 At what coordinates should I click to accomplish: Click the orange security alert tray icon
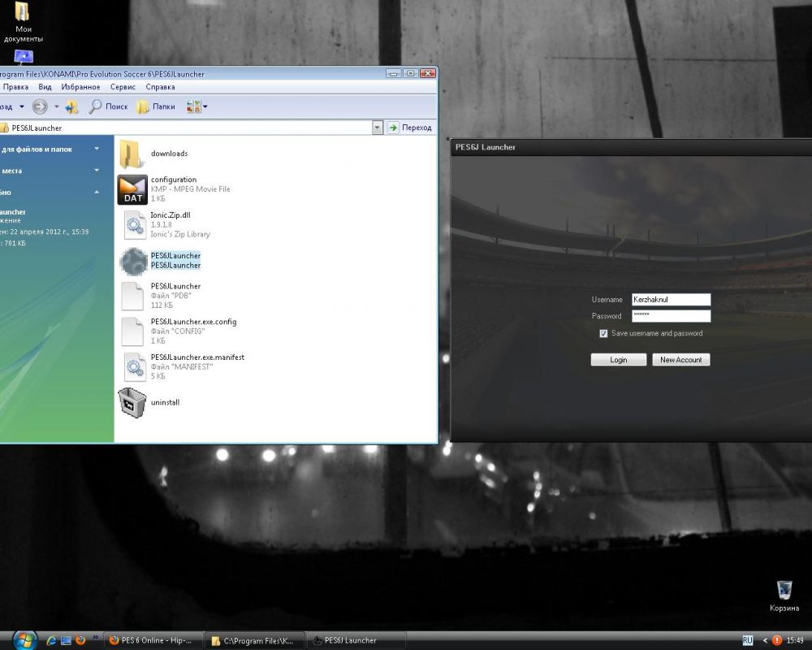pos(777,641)
